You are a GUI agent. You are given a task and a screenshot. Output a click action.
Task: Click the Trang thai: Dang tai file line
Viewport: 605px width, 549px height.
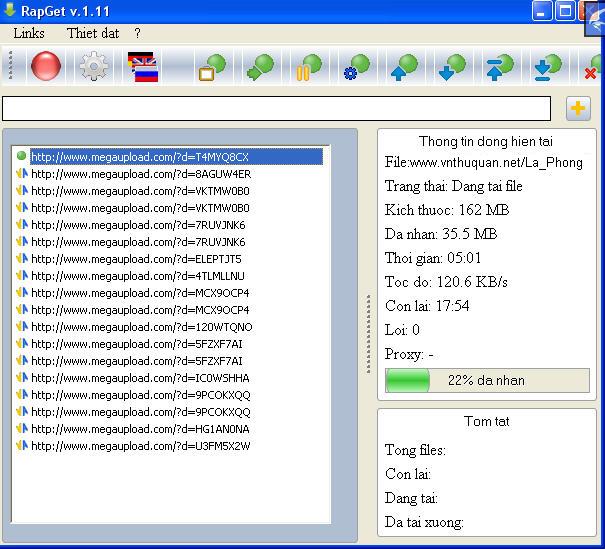[x=453, y=186]
